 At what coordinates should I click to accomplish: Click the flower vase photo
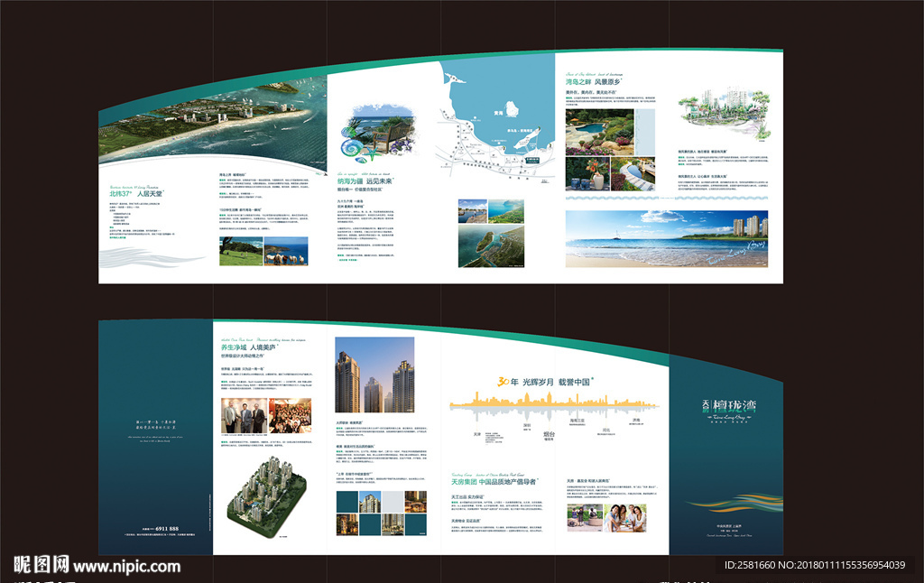click(587, 174)
